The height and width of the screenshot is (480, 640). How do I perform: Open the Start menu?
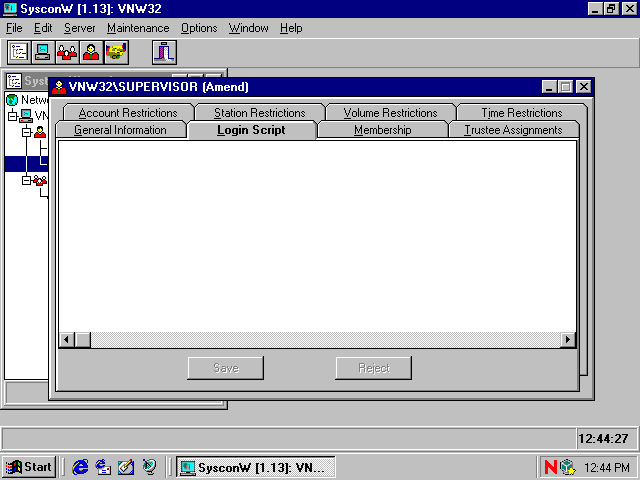(x=29, y=467)
